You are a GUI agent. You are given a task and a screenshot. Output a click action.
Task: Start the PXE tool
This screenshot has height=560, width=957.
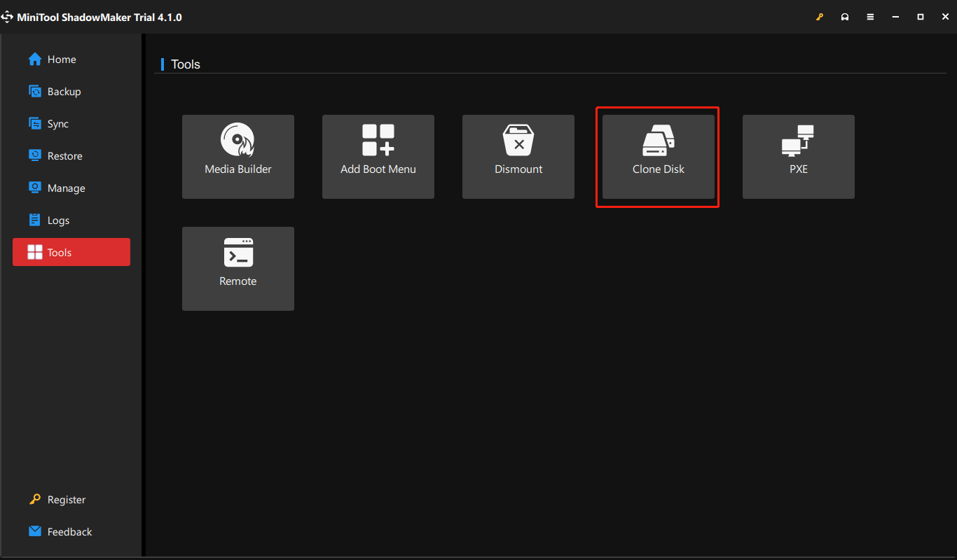(798, 157)
